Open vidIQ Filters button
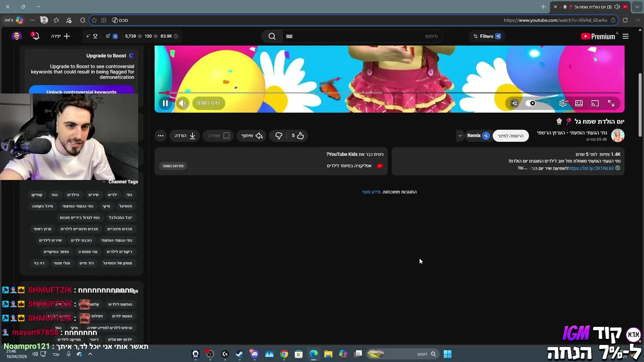This screenshot has width=644, height=362. (487, 36)
